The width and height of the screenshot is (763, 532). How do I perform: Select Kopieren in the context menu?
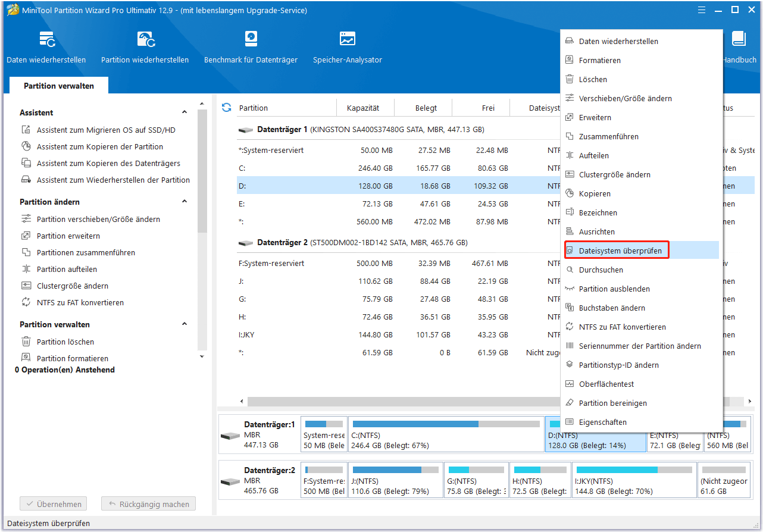click(642, 193)
